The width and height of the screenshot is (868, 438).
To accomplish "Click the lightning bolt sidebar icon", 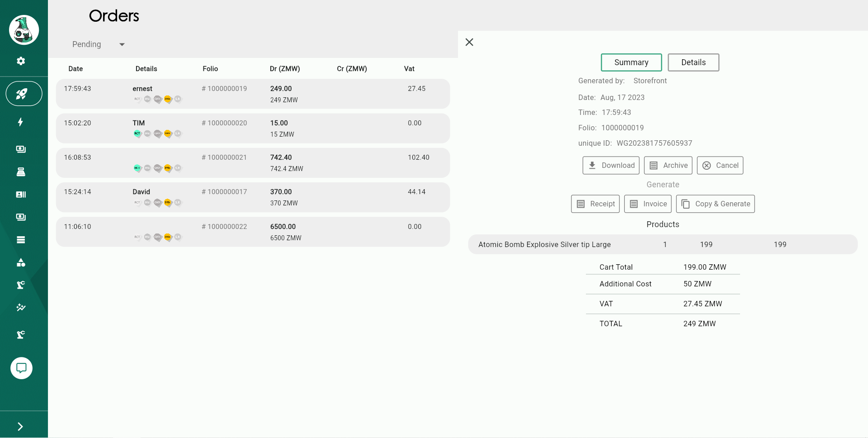I will pyautogui.click(x=21, y=122).
